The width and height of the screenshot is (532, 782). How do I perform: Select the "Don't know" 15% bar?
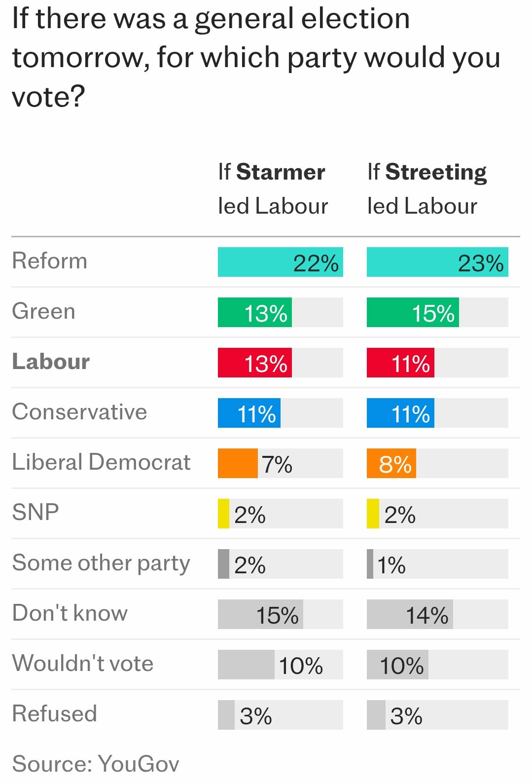pos(260,614)
